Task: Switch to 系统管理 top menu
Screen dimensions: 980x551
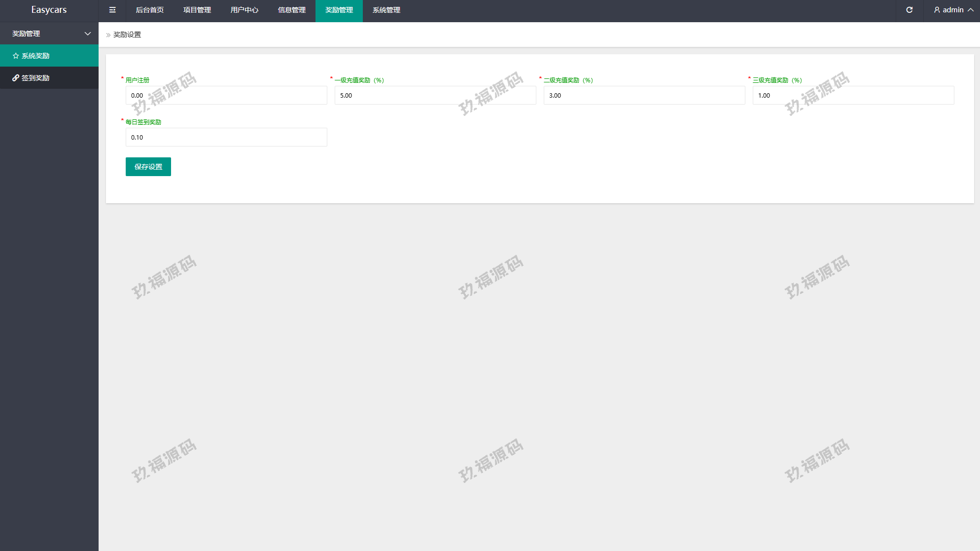Action: (386, 10)
